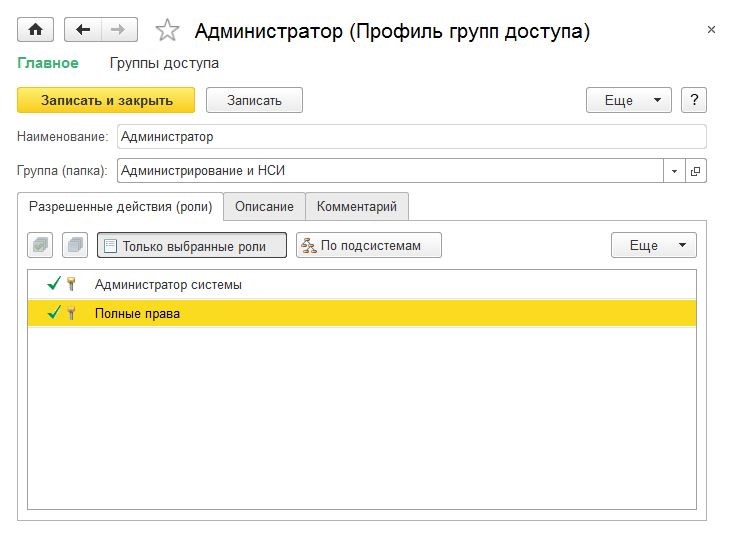Toggle По подсистемам grouping view

tap(369, 245)
